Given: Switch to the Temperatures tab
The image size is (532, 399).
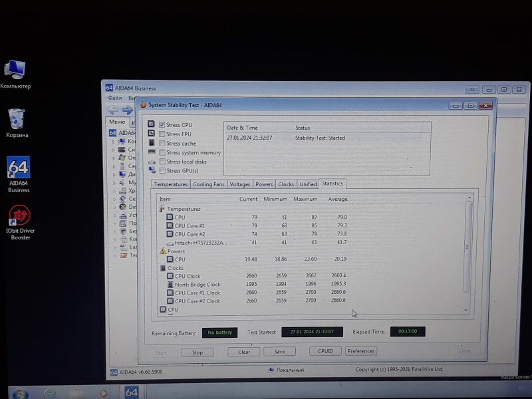Looking at the screenshot, I should point(170,184).
